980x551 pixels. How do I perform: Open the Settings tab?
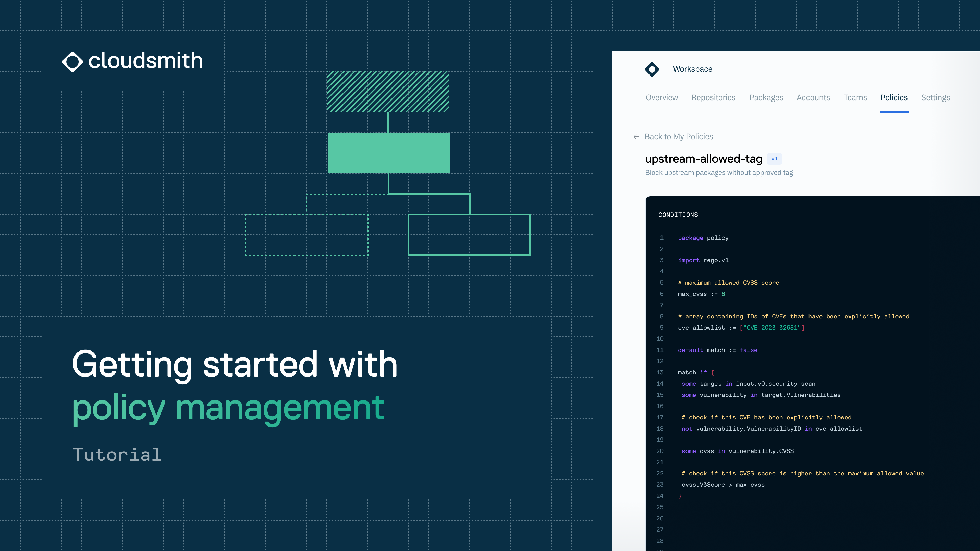point(935,98)
